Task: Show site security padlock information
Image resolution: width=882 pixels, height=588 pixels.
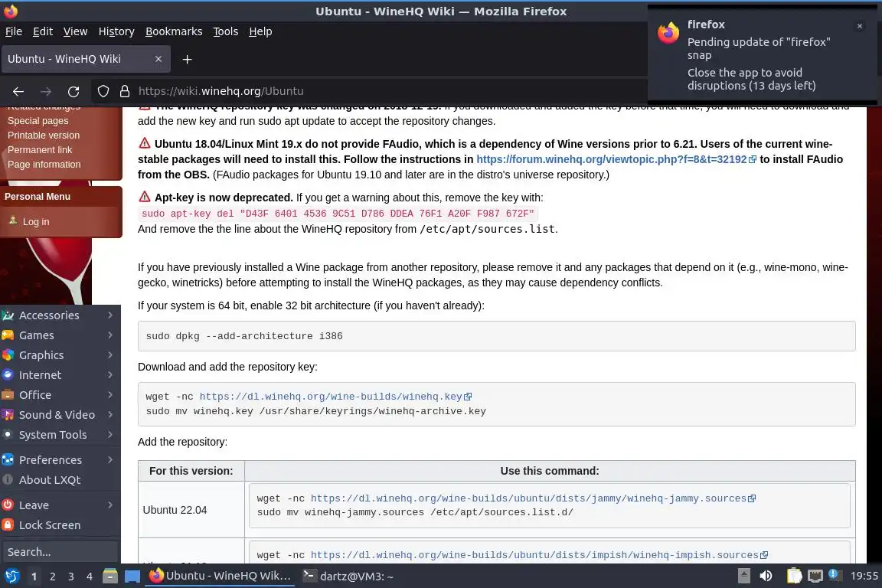Action: click(125, 91)
